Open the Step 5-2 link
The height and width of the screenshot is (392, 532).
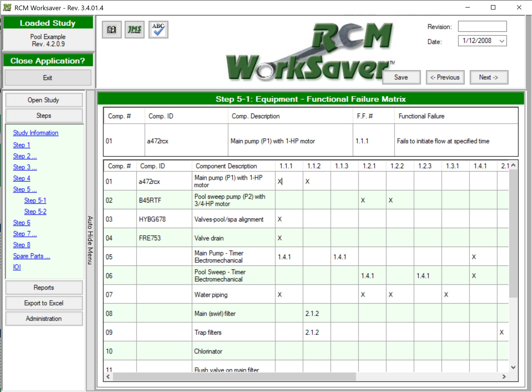pyautogui.click(x=35, y=211)
